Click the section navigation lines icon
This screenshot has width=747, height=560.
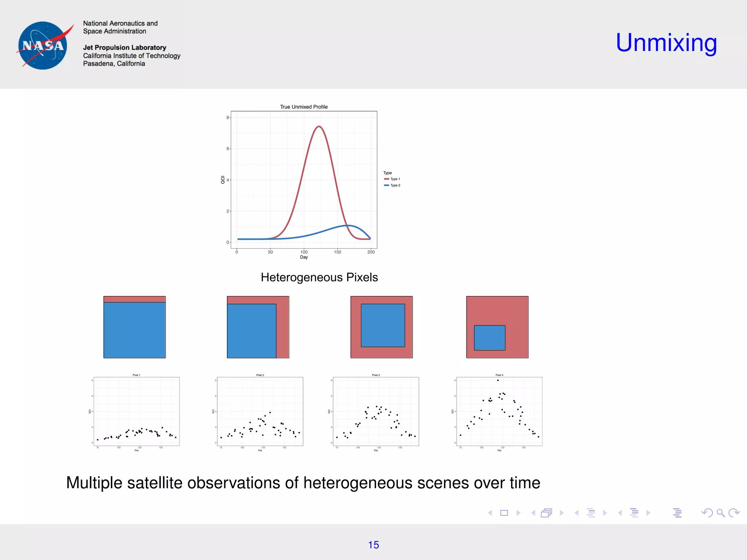(634, 513)
